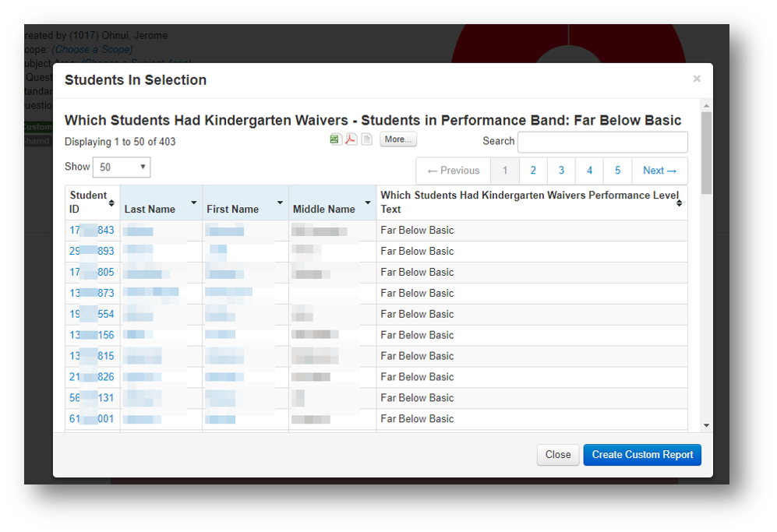Screen dimensions: 777x532
Task: Close dialog with the X icon
Action: tap(697, 79)
